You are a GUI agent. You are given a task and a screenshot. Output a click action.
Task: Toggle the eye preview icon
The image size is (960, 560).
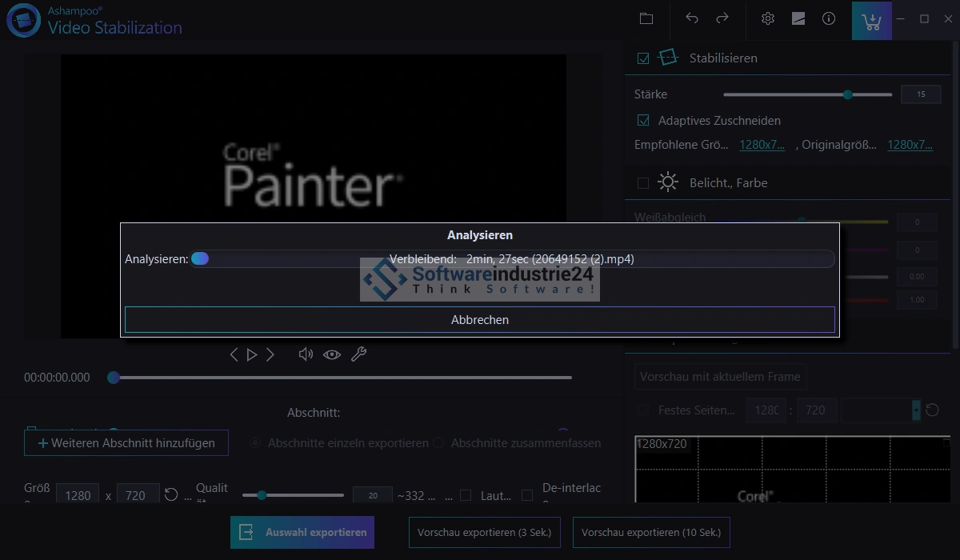(x=332, y=354)
